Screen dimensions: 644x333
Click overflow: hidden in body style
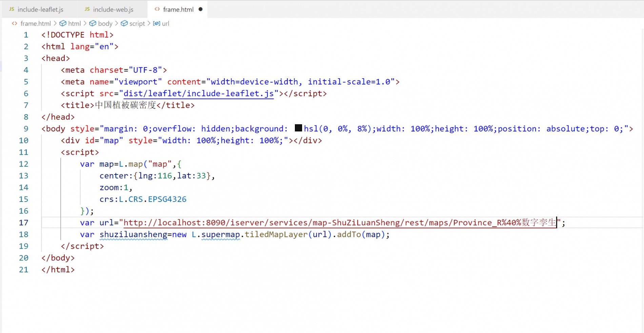click(191, 129)
